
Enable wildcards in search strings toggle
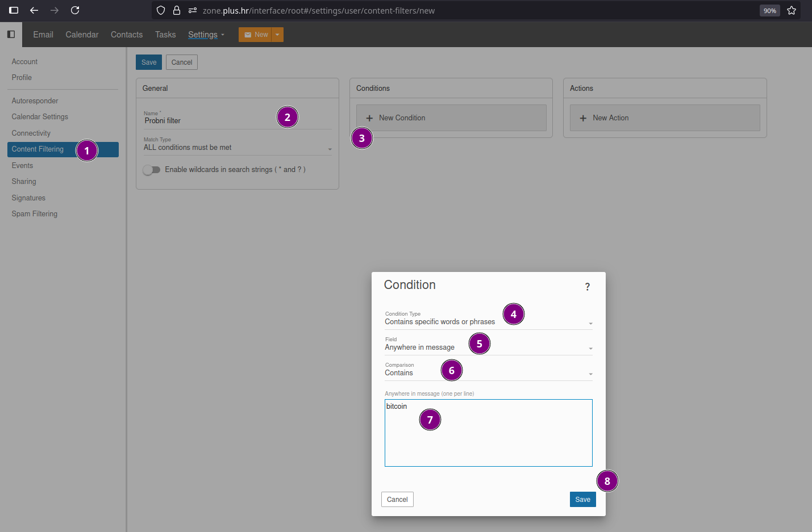152,170
